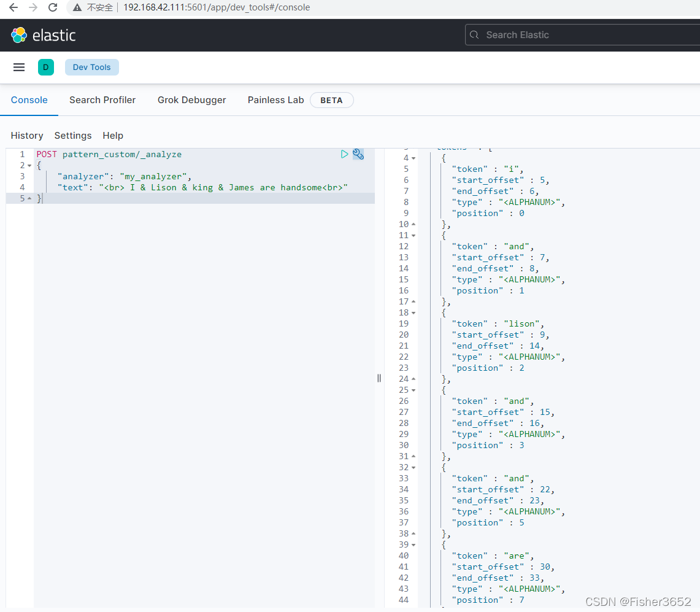
Task: Run the request with the play icon
Action: 344,154
